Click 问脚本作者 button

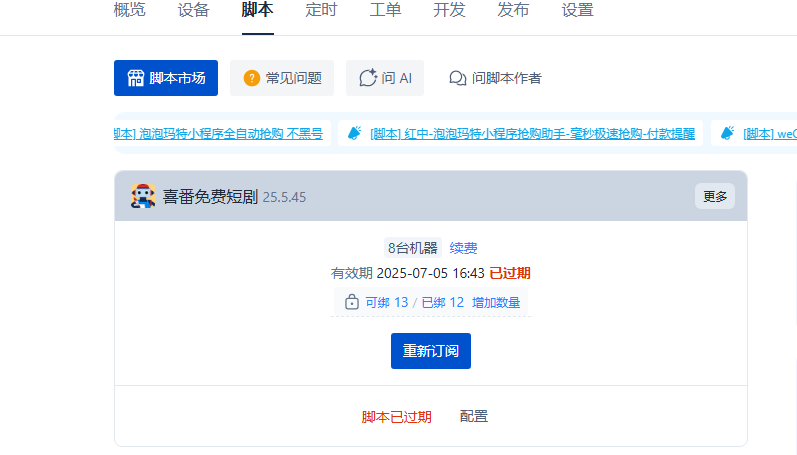click(x=496, y=78)
